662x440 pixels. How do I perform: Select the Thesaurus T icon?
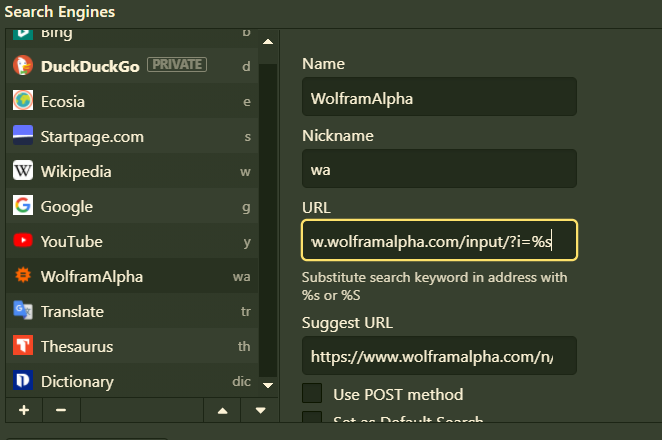[23, 346]
